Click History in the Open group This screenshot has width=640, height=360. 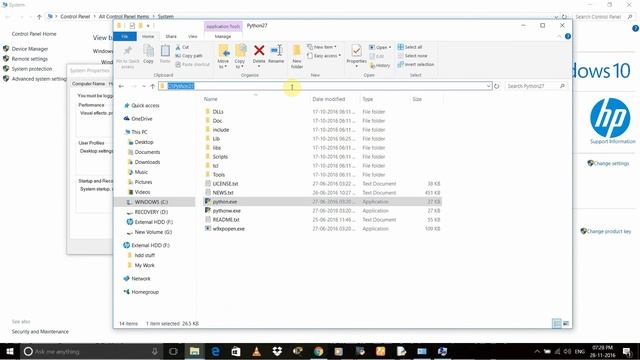(x=380, y=65)
